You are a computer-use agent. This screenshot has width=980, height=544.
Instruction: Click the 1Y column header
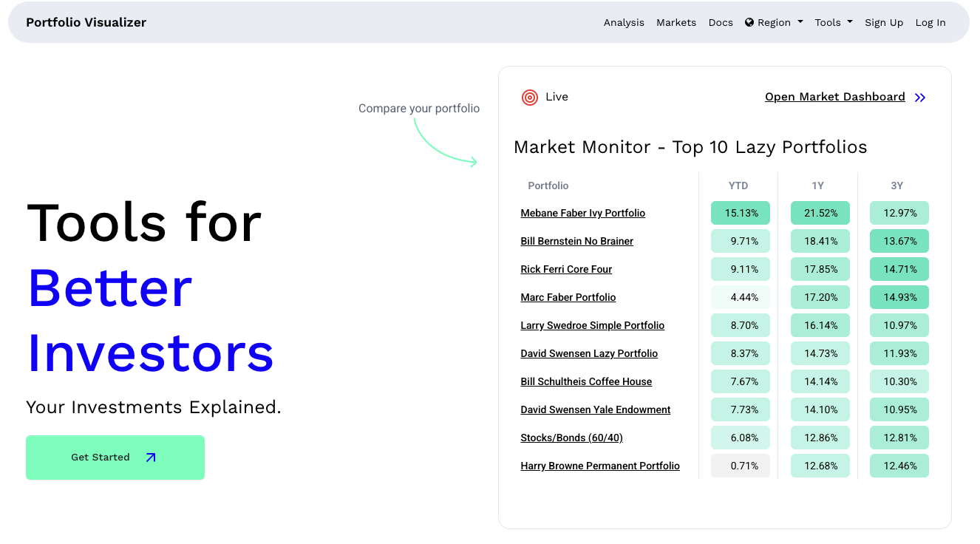coord(818,186)
